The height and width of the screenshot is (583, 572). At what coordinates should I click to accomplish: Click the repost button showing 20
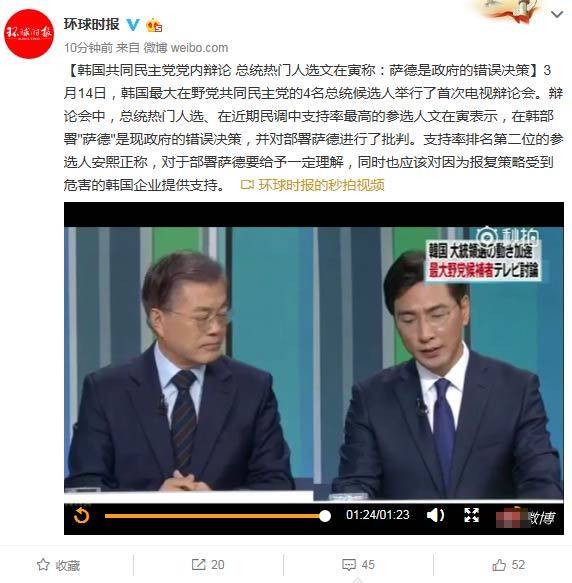(x=208, y=565)
